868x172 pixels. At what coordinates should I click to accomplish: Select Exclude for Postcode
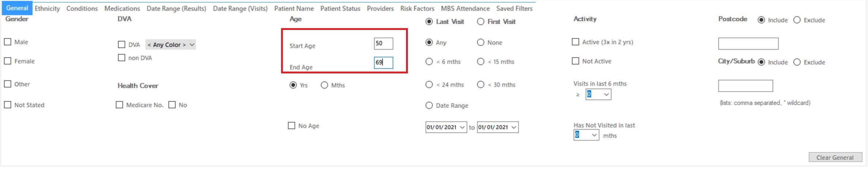pos(797,20)
